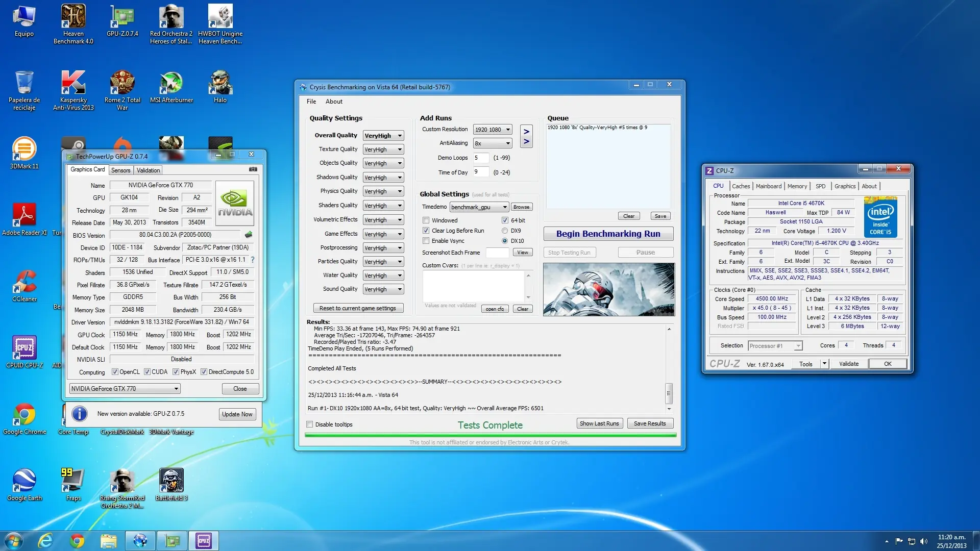Switch to the Sensors tab in GPU-Z
Screen dimensions: 980x551
pyautogui.click(x=121, y=170)
